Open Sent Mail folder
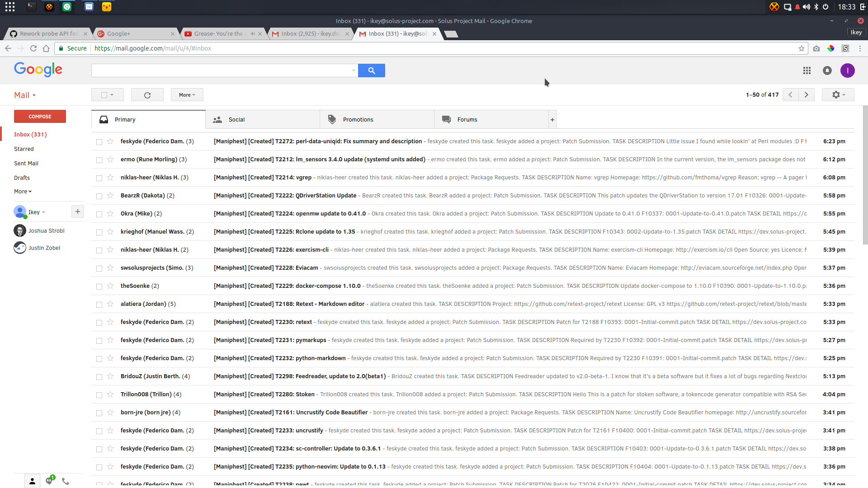This screenshot has height=488, width=868. point(26,164)
